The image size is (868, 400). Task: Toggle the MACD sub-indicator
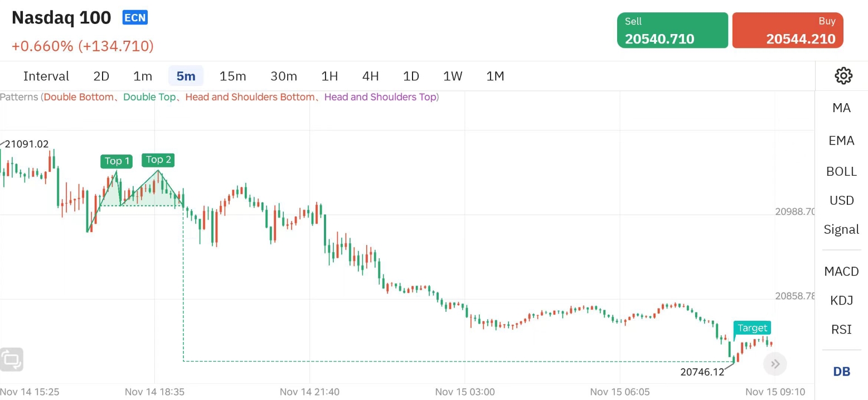[841, 272]
